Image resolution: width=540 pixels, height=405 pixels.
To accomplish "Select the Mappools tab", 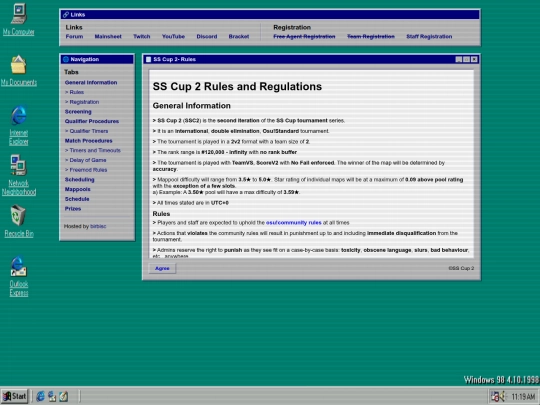I will pos(77,189).
